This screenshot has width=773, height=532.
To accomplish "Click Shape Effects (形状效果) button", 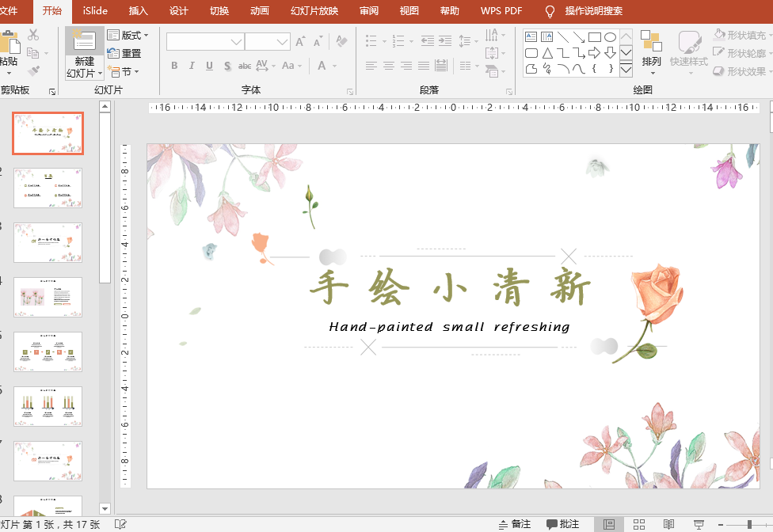I will [x=741, y=71].
